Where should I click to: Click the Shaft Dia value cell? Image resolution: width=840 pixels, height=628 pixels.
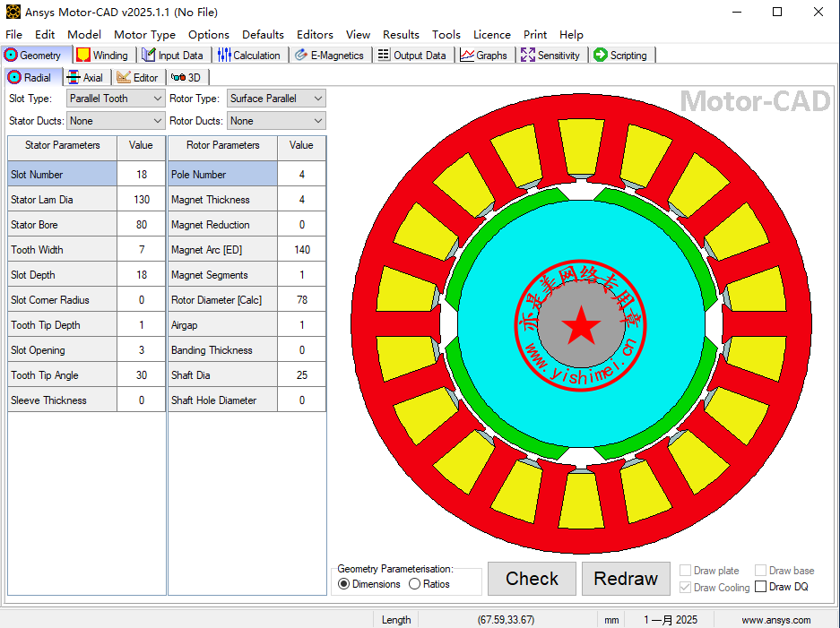pyautogui.click(x=301, y=375)
